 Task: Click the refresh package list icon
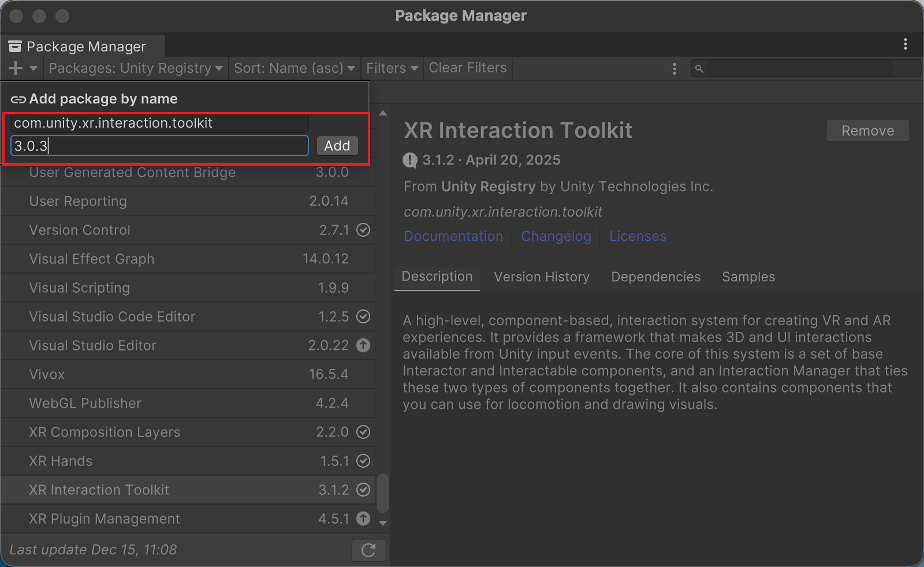point(368,550)
